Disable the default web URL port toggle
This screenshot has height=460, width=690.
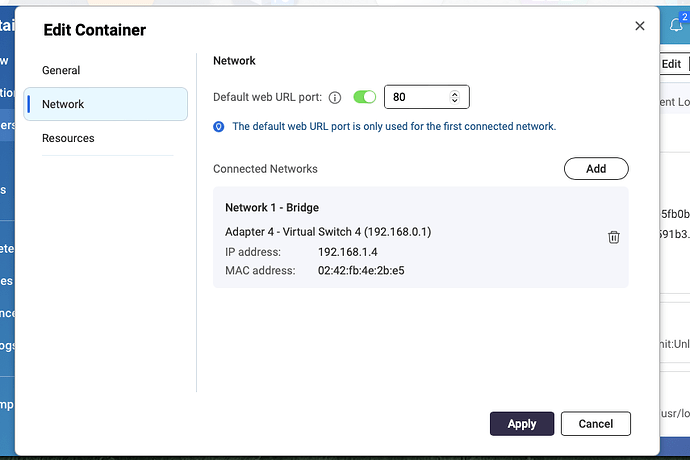click(365, 98)
